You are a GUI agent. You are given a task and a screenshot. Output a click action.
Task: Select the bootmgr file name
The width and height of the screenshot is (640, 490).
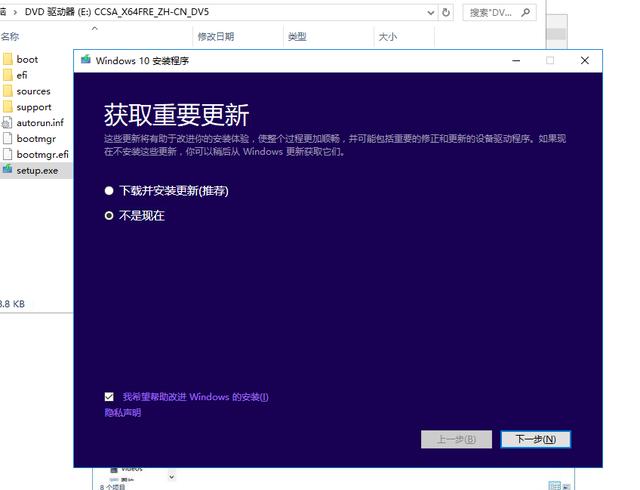[x=36, y=139]
